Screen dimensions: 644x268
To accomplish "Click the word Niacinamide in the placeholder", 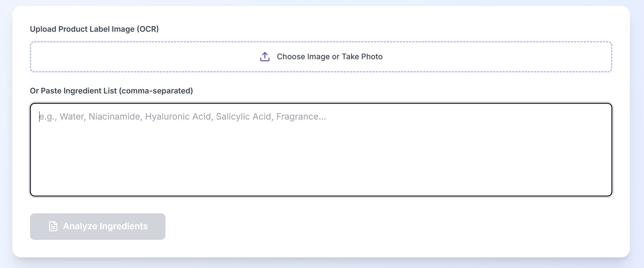I will 114,117.
